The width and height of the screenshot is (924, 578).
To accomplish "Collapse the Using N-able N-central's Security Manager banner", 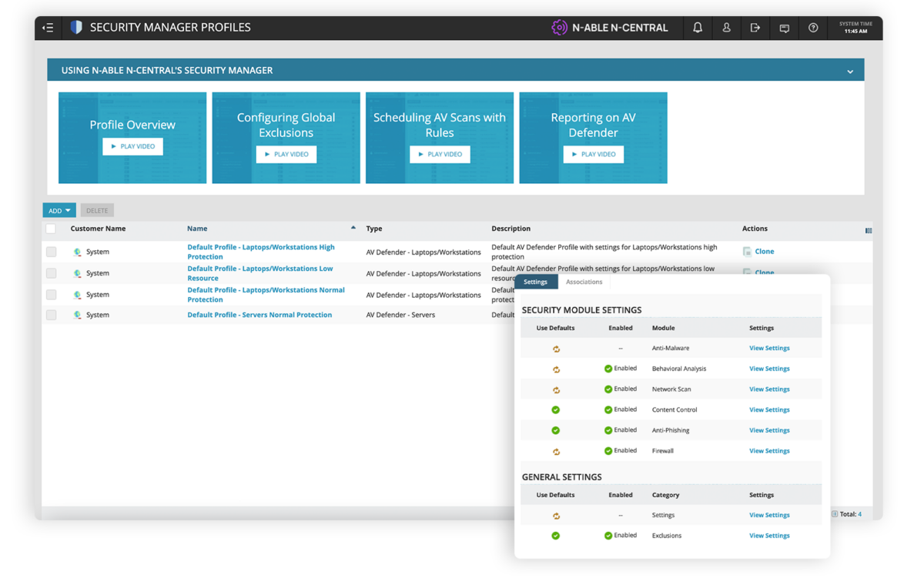I will pyautogui.click(x=850, y=69).
